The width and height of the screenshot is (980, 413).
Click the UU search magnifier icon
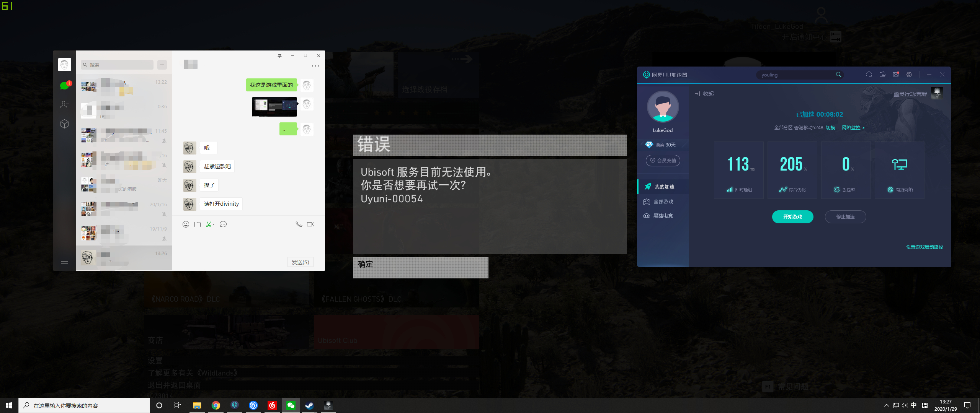tap(838, 75)
